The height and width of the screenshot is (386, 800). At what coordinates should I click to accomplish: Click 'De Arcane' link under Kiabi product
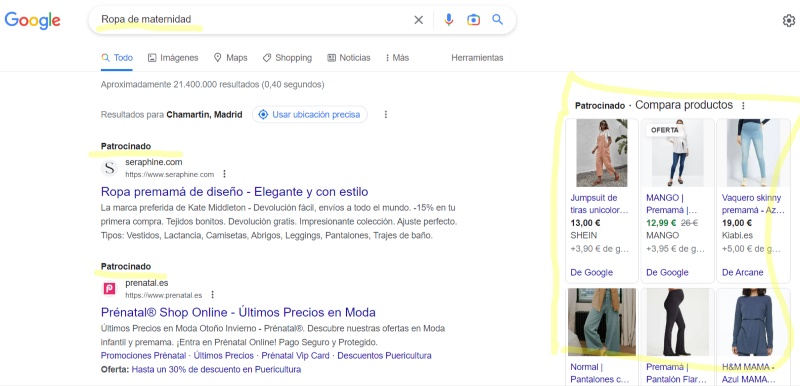(743, 272)
